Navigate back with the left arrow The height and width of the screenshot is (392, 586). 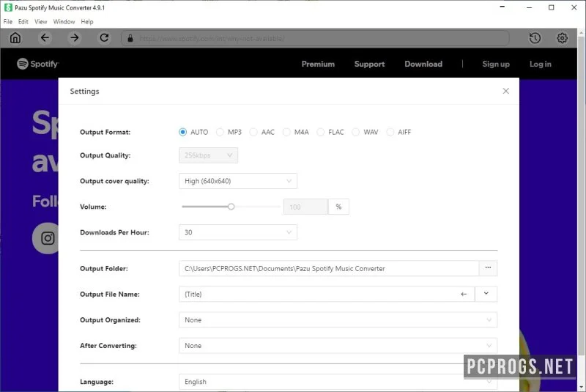click(x=45, y=38)
